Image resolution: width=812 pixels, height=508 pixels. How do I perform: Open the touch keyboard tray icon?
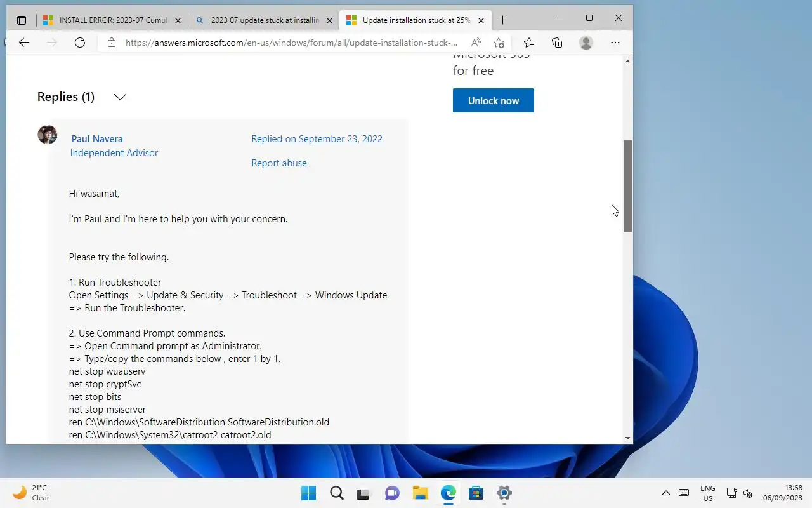[684, 493]
